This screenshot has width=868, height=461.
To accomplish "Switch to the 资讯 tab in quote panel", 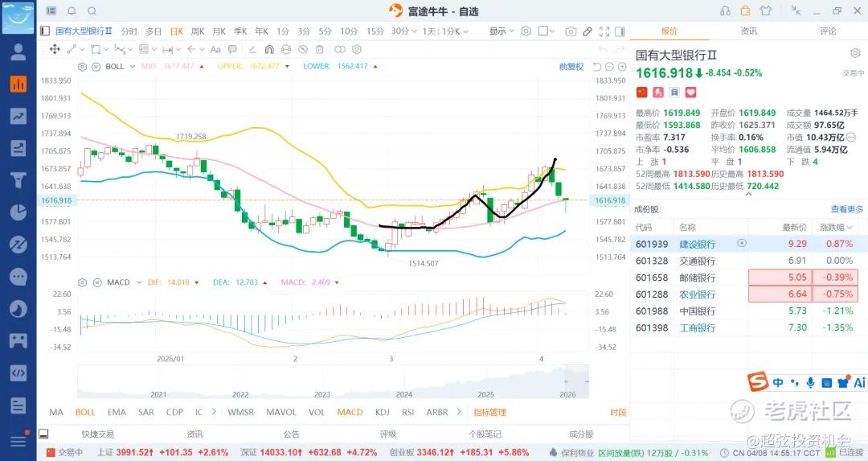I will [748, 31].
